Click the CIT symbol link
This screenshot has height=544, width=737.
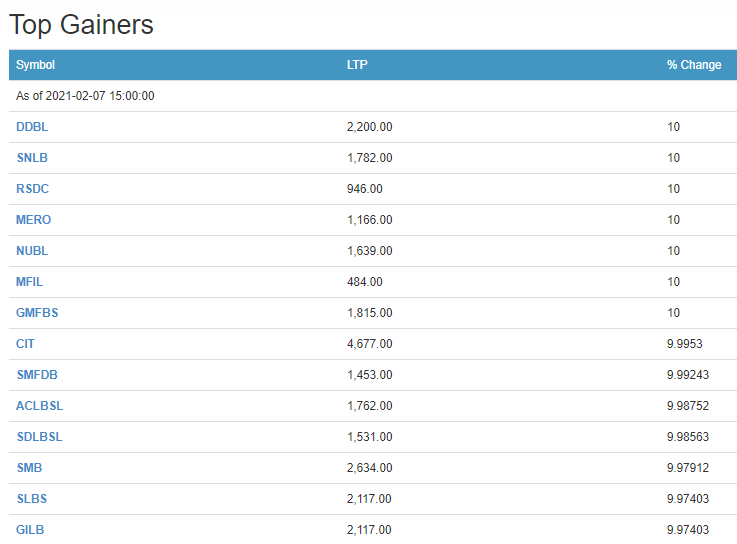(x=26, y=344)
